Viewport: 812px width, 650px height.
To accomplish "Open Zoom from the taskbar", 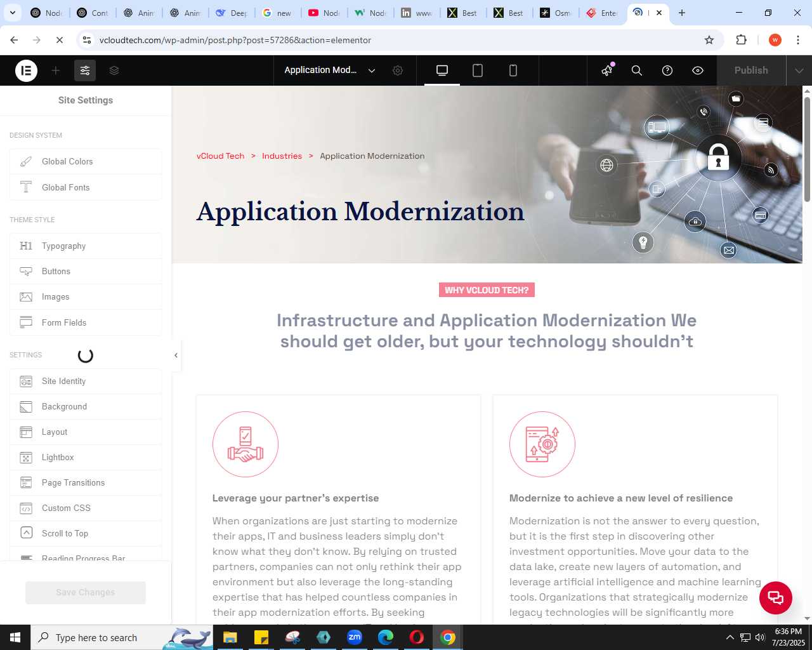I will 355,637.
